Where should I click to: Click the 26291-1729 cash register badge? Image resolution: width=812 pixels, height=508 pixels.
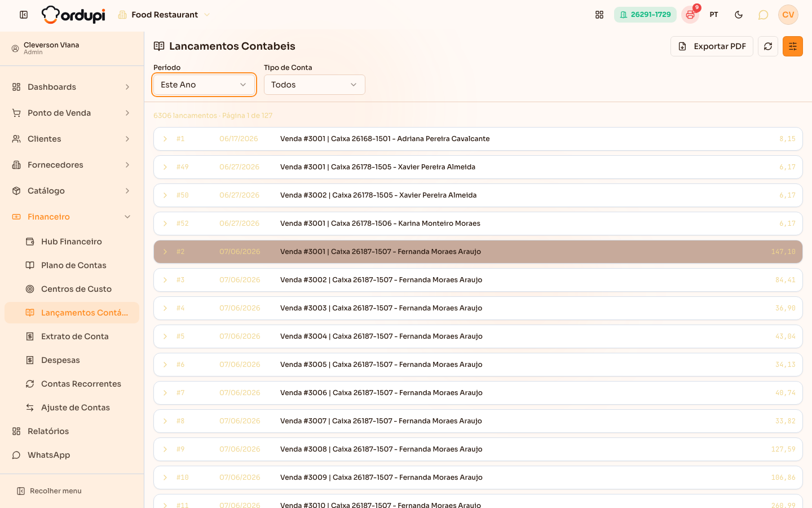[645, 15]
